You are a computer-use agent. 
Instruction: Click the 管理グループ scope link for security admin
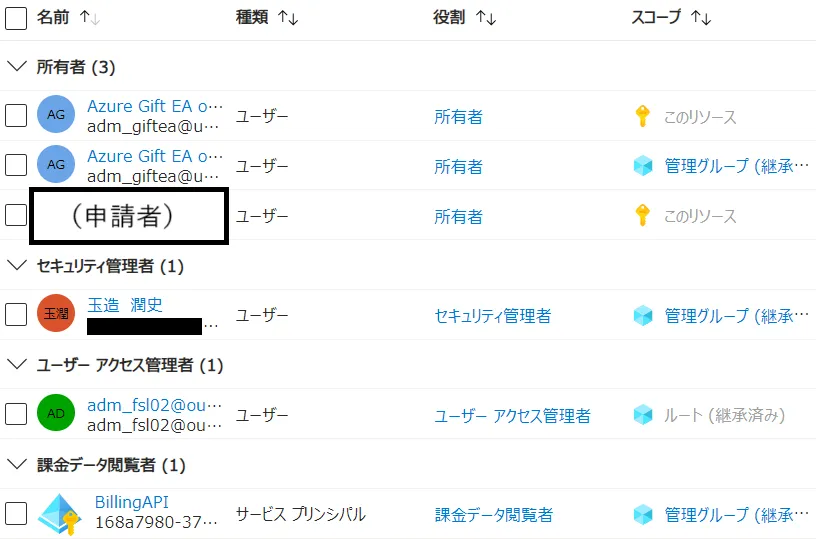tap(736, 315)
